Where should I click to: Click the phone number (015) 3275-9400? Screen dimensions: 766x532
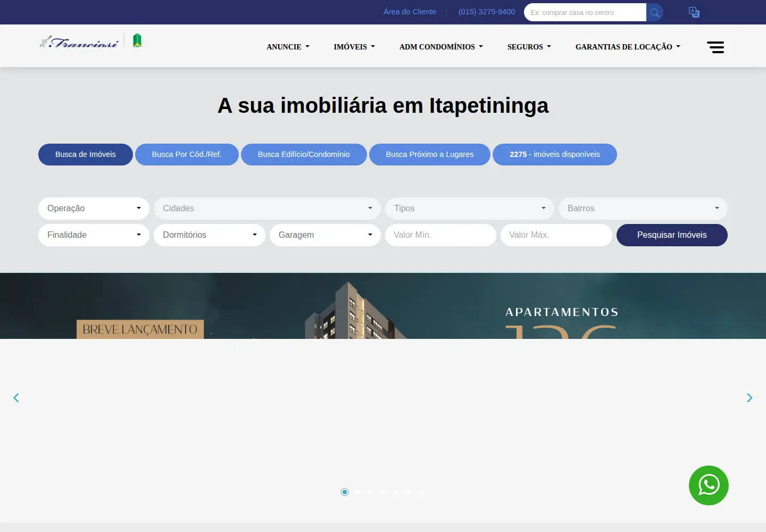[x=487, y=12]
